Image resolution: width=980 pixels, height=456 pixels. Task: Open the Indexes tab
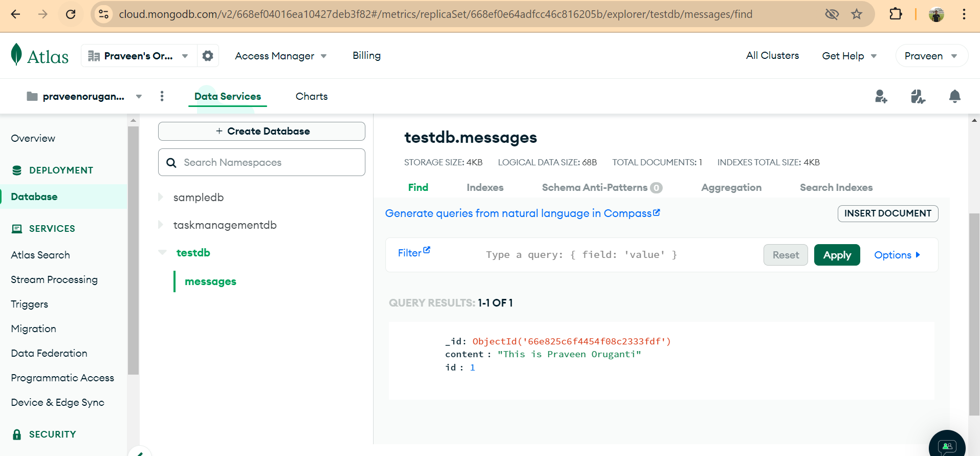[x=485, y=187]
